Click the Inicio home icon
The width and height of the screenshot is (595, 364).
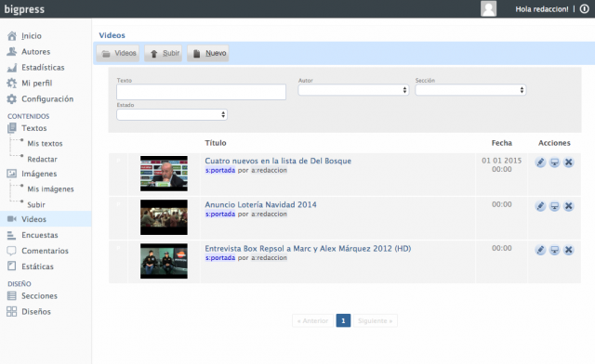(x=12, y=36)
